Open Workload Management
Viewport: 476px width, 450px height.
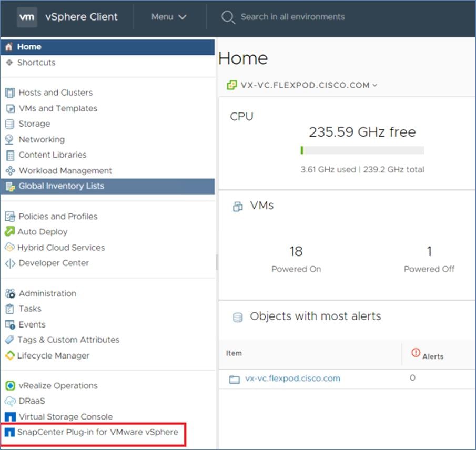(65, 171)
